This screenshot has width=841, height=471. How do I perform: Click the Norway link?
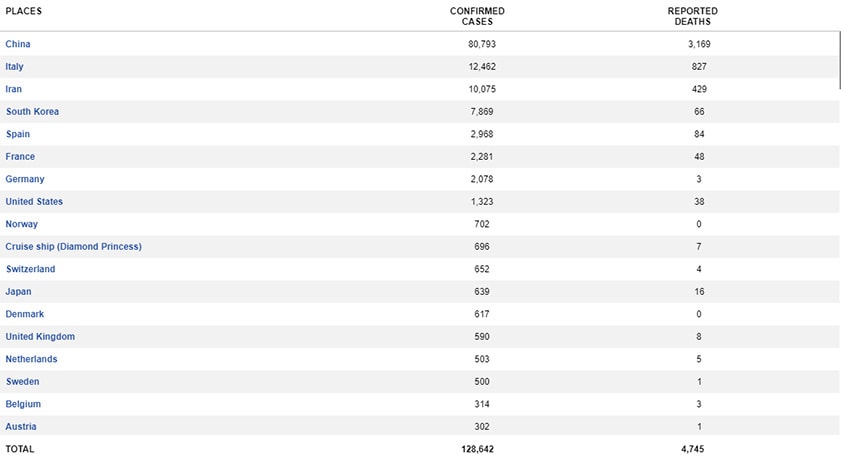[22, 224]
